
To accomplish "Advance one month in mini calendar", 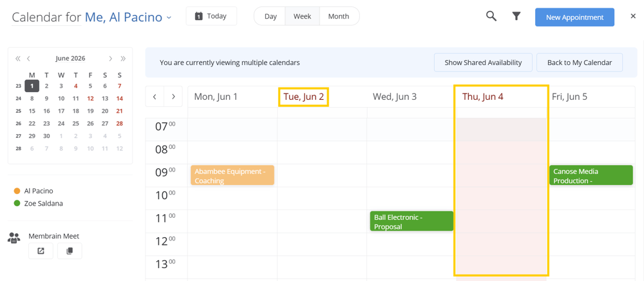I will pos(111,59).
